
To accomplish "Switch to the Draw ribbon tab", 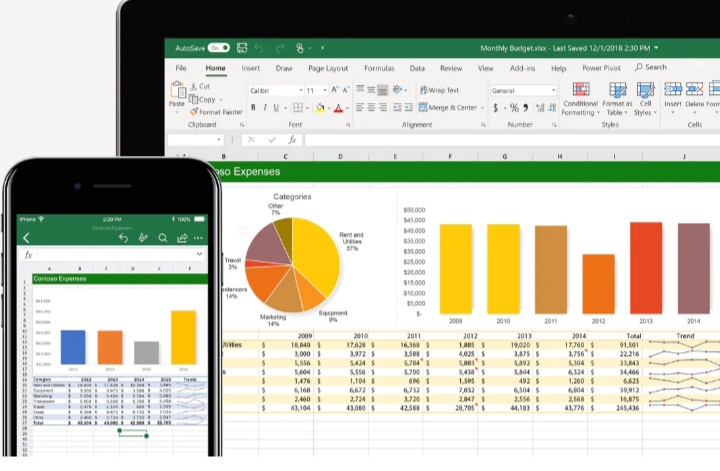I will [x=284, y=68].
